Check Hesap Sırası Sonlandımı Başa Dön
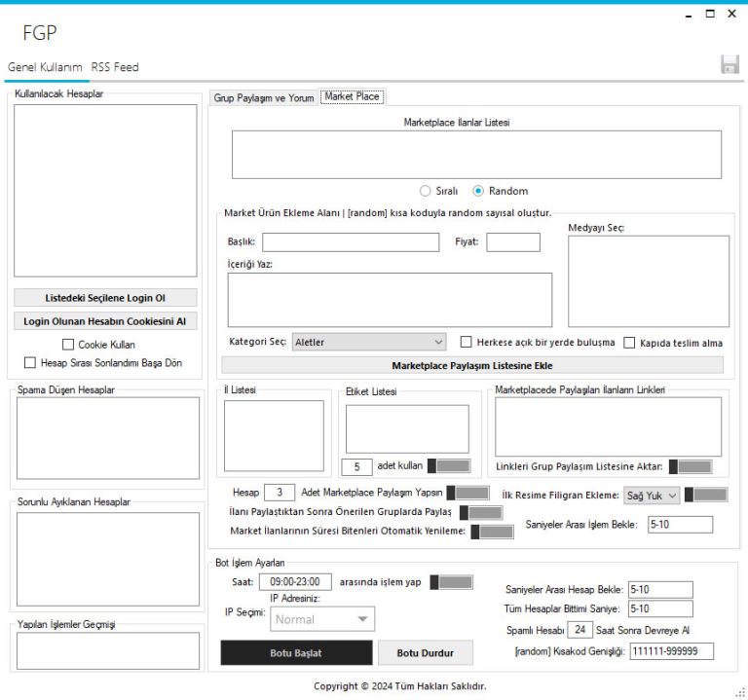 click(x=30, y=363)
